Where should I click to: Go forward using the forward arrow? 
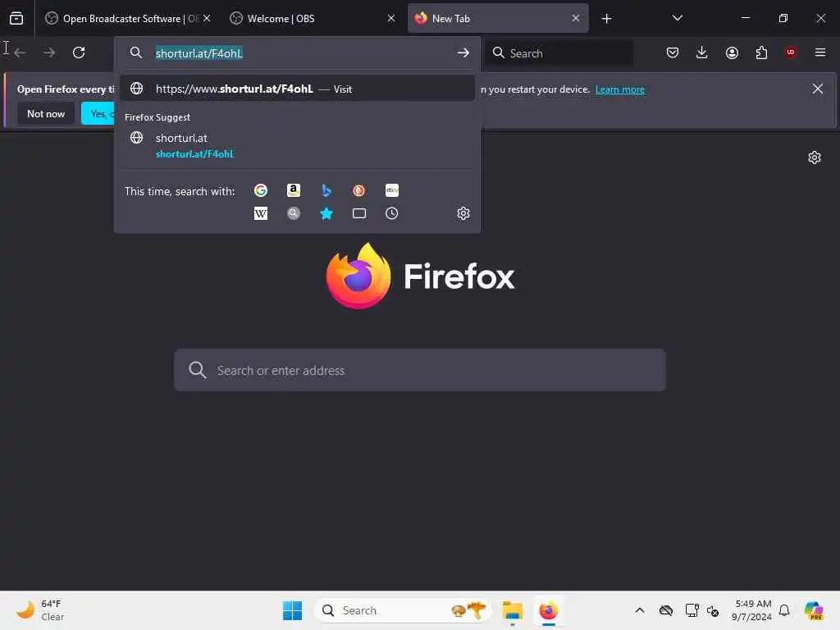[x=49, y=52]
